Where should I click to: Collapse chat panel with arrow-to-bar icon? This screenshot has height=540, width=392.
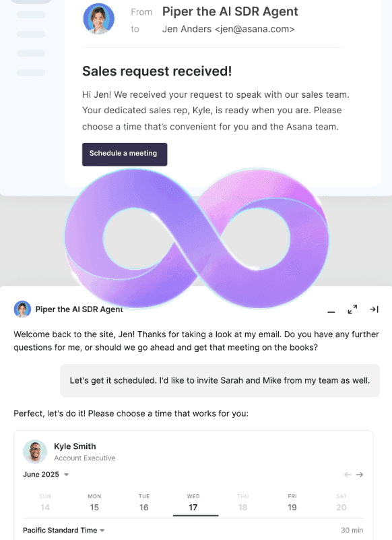(x=374, y=309)
